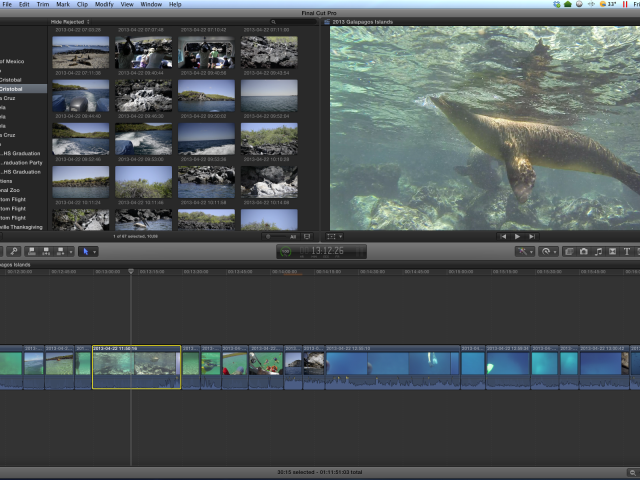The image size is (640, 480).
Task: Select the long blue 12:30:13 timeline clip
Action: tap(392, 367)
